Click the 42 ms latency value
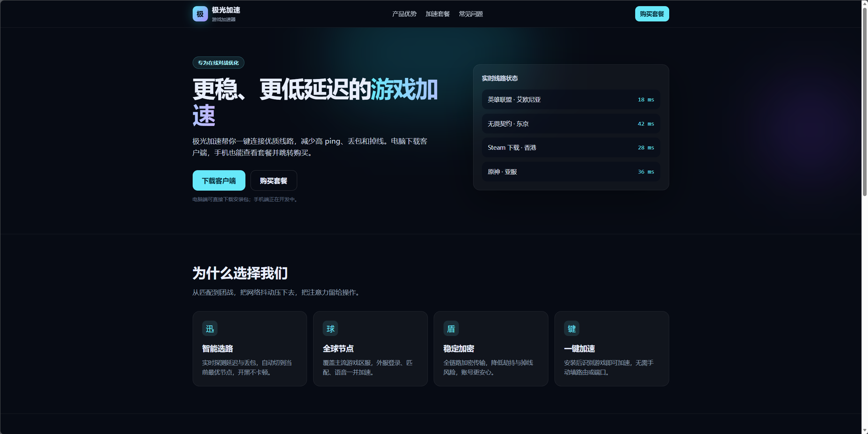Viewport: 868px width, 434px height. [x=646, y=124]
